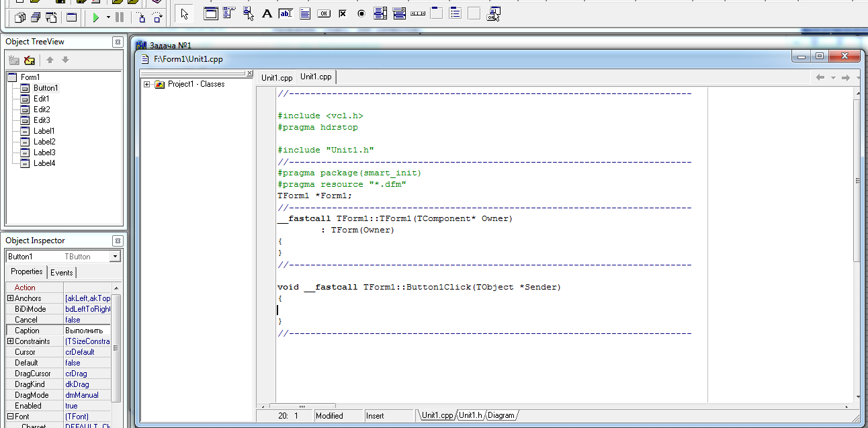The width and height of the screenshot is (868, 428).
Task: Select the second, active Unit1.cpp editor tab
Action: click(316, 77)
